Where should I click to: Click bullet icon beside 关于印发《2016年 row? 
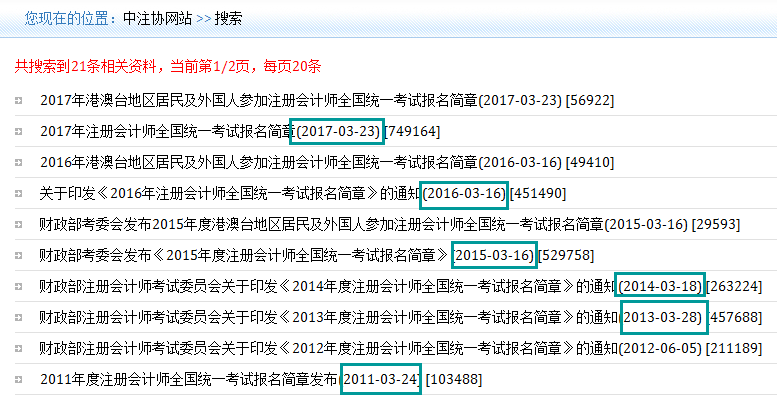pos(19,193)
